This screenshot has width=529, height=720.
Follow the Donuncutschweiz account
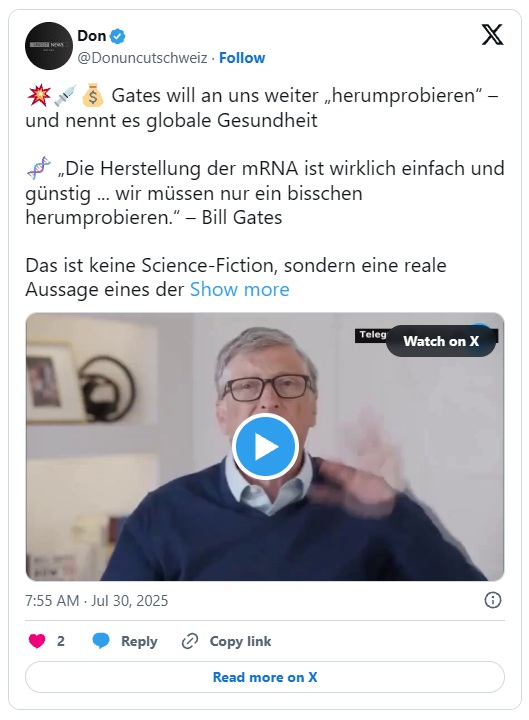(242, 58)
